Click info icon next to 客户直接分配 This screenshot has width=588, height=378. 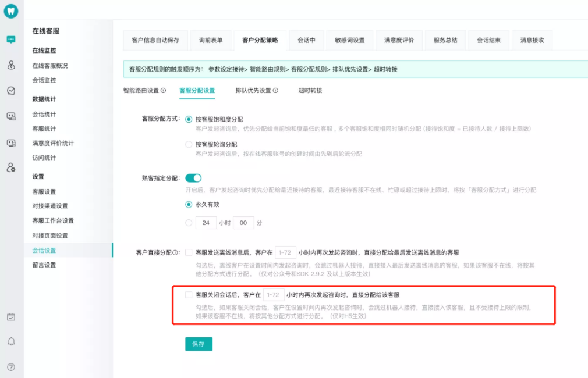[175, 253]
